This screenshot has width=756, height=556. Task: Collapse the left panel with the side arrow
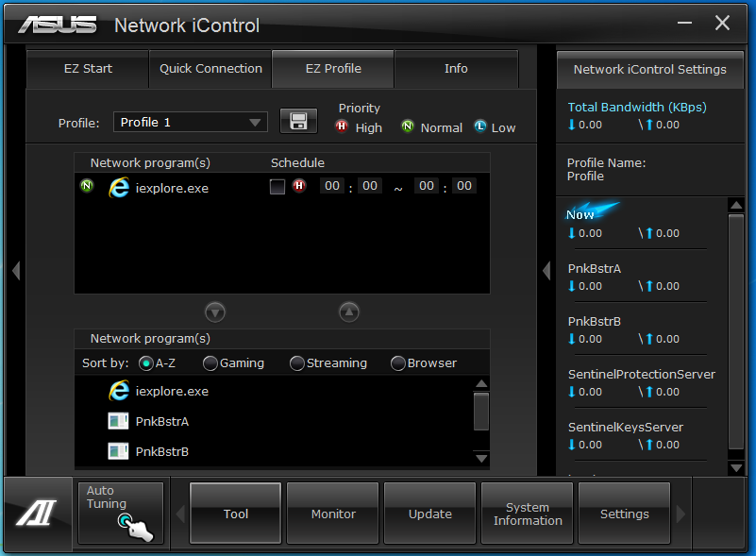coord(16,271)
